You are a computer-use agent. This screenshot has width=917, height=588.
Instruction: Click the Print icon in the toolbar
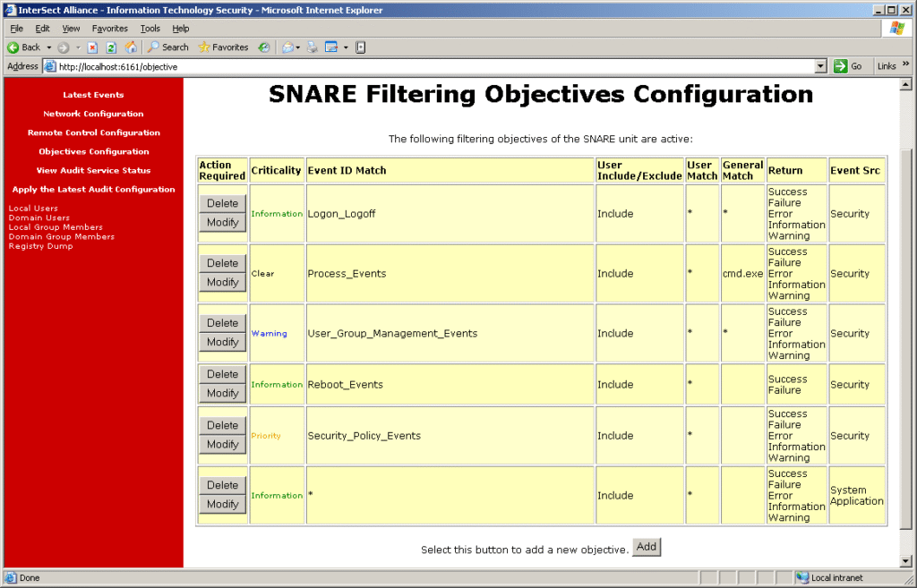[312, 47]
